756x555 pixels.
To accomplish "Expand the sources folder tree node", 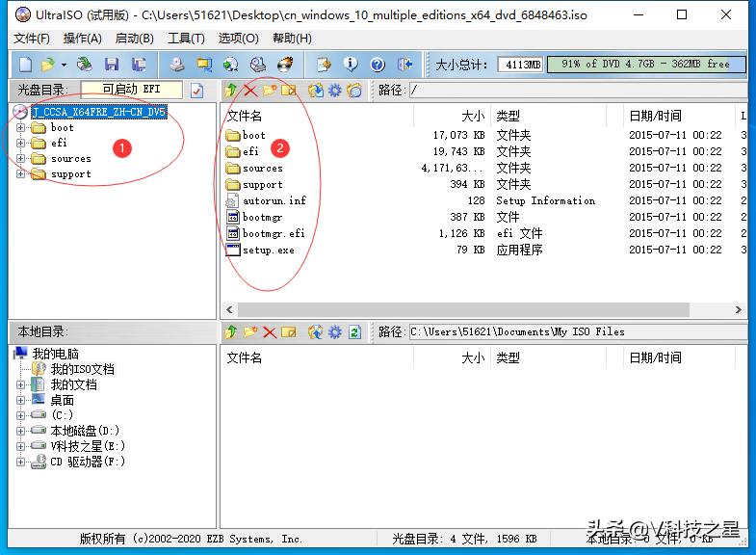I will [21, 158].
